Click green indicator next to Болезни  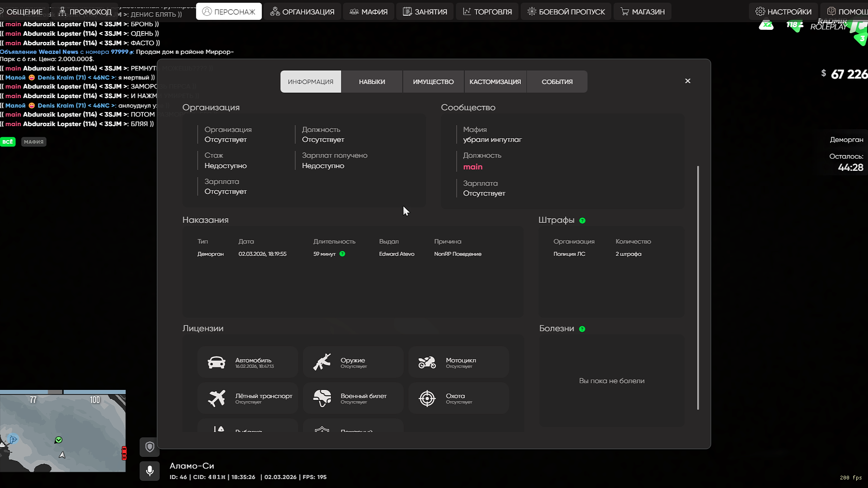click(x=582, y=329)
